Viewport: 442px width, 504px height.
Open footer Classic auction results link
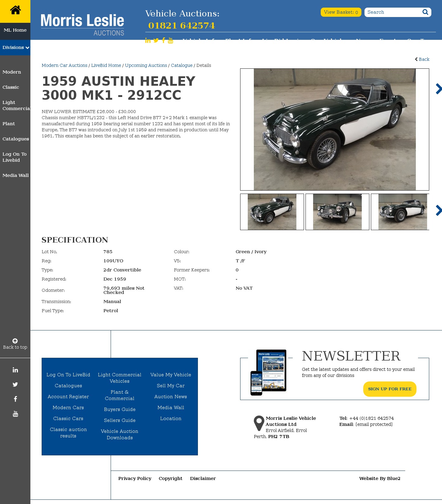point(68,433)
